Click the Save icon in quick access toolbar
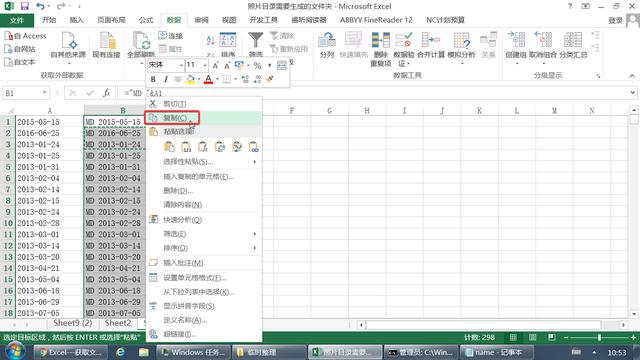 24,6
